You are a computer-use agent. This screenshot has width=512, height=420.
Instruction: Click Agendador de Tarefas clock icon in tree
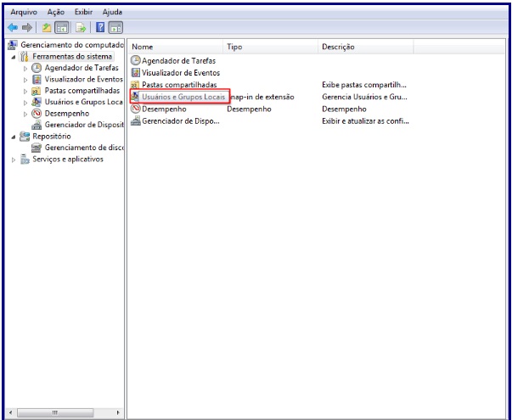pos(37,68)
